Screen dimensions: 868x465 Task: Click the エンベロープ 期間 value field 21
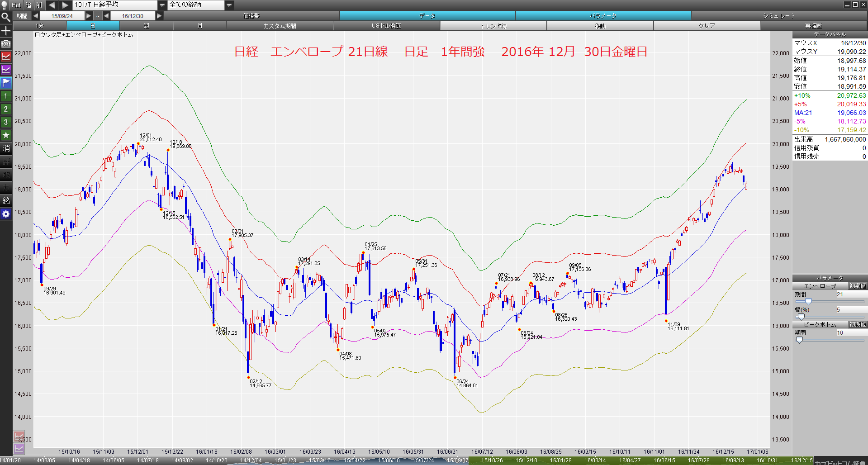(x=851, y=294)
